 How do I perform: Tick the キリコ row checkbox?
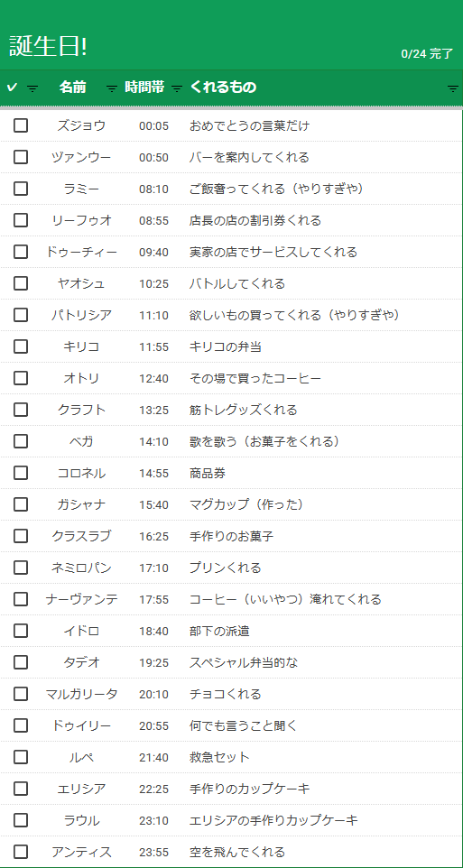(x=21, y=346)
